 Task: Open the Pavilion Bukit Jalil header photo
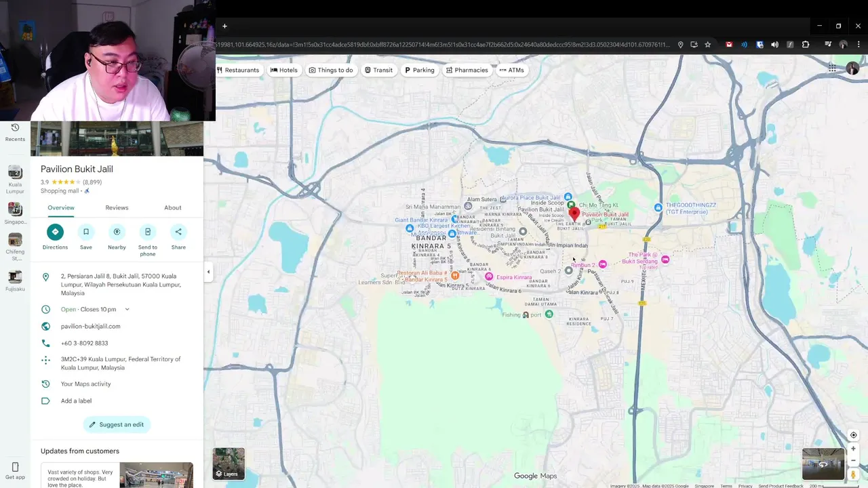[x=117, y=138]
